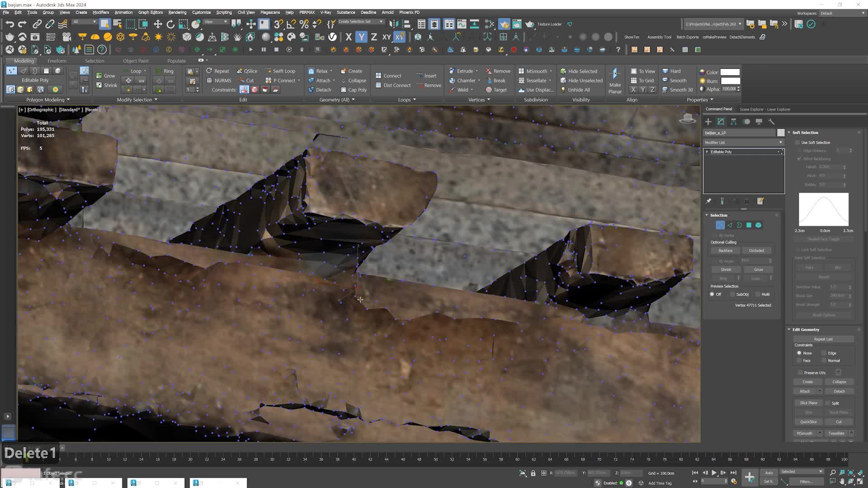Open the Material Editor sphere icon
The height and width of the screenshot is (488, 868).
pyautogui.click(x=266, y=37)
